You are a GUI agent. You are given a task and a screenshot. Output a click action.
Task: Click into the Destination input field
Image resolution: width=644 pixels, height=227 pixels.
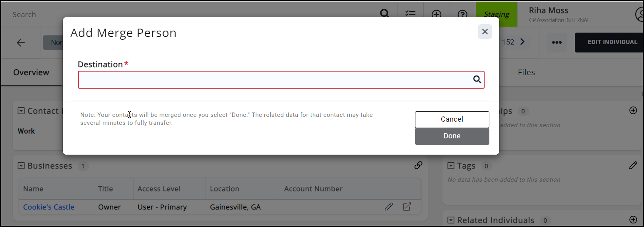tap(274, 80)
